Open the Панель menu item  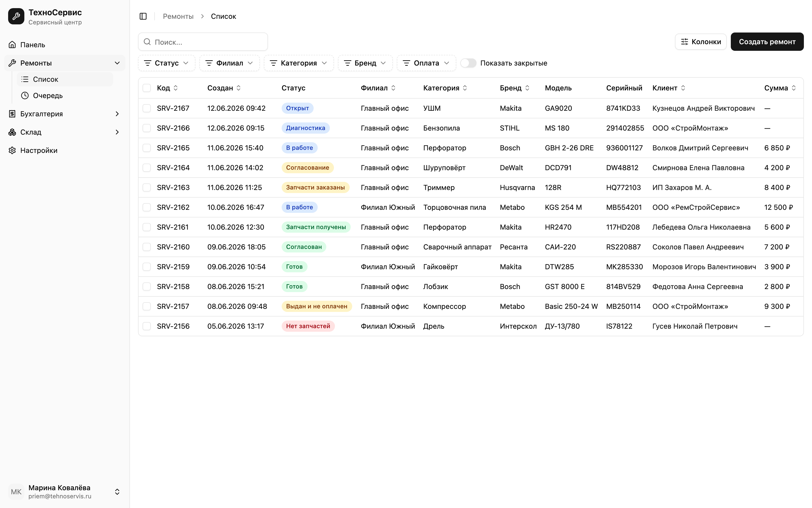(65, 45)
